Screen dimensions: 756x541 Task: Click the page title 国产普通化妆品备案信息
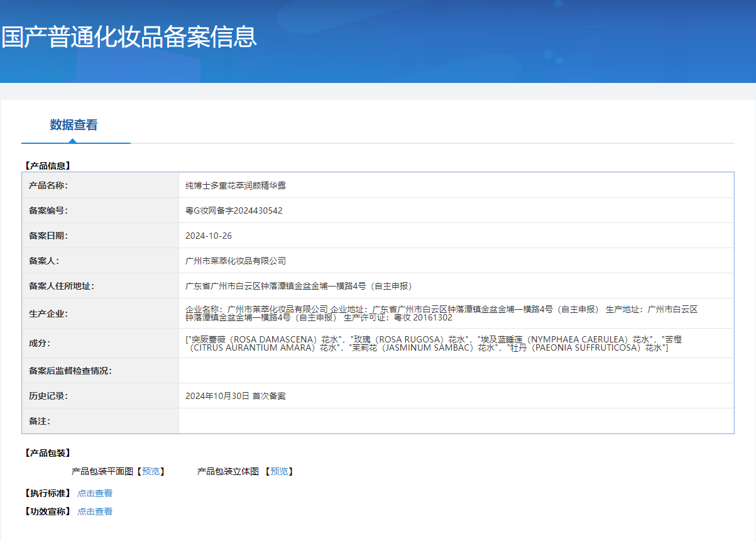pos(129,37)
